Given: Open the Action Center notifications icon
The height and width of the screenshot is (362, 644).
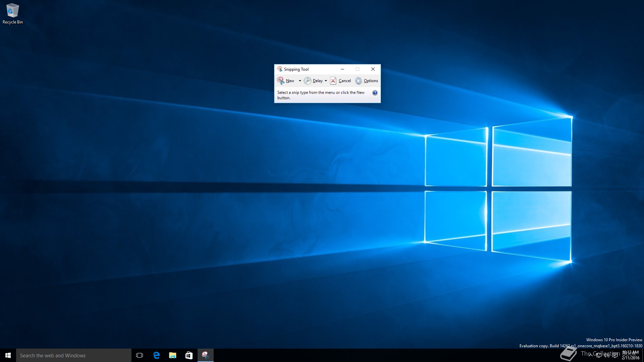Looking at the screenshot, I should (x=615, y=355).
